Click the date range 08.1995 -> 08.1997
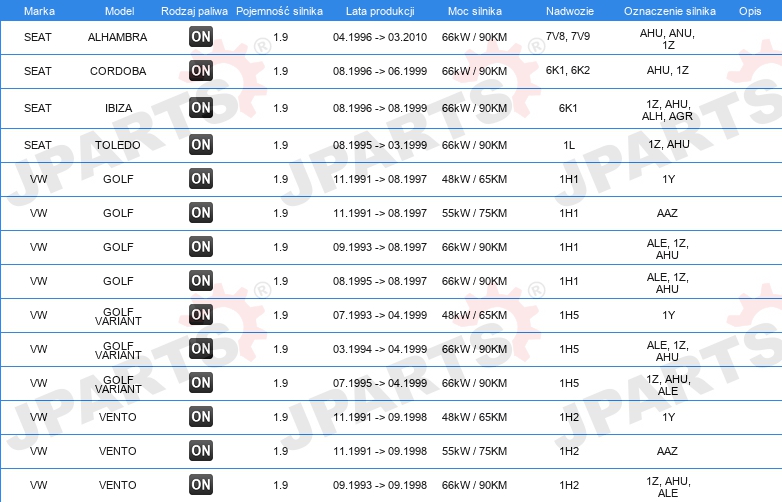 (380, 281)
